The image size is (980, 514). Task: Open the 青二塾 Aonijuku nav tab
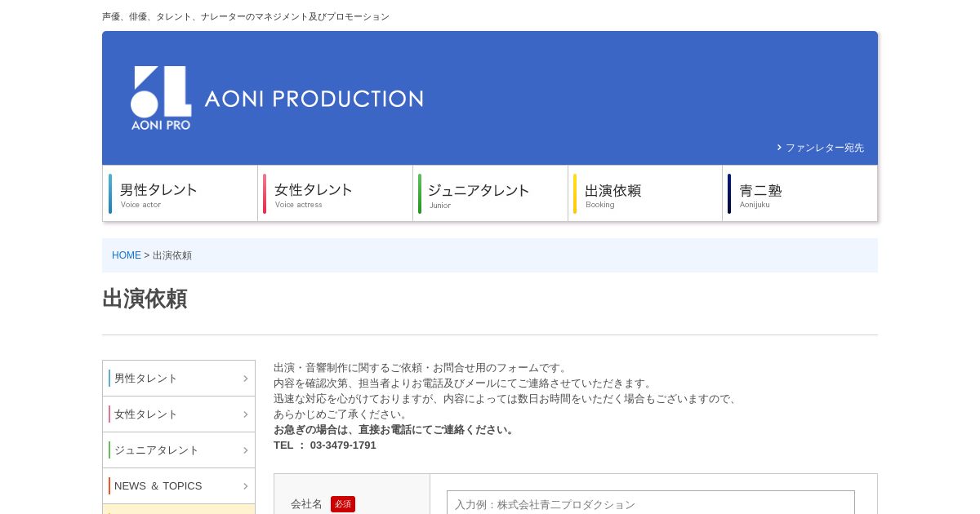(x=800, y=193)
